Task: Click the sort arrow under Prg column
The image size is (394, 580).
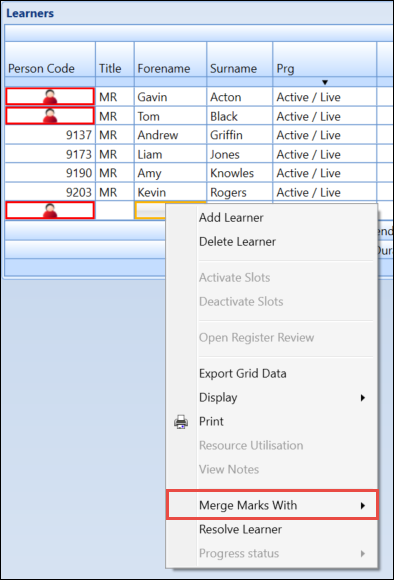Action: [325, 82]
